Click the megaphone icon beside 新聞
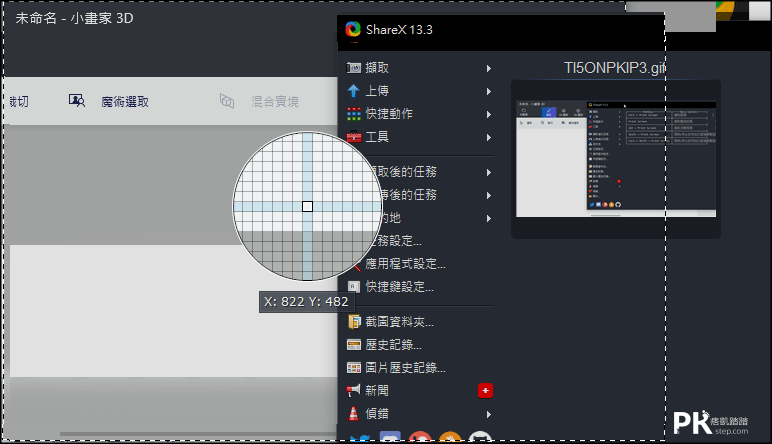Screen dimensions: 772x444 click(x=354, y=391)
